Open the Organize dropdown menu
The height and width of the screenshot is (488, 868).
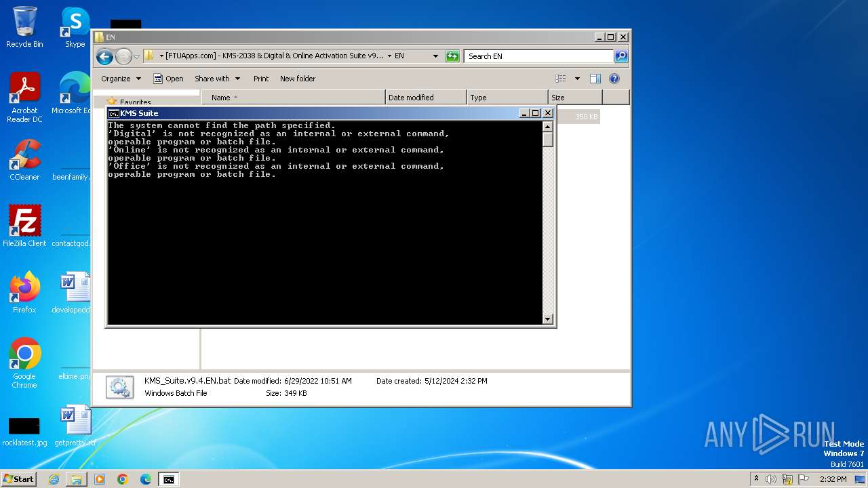(x=121, y=79)
